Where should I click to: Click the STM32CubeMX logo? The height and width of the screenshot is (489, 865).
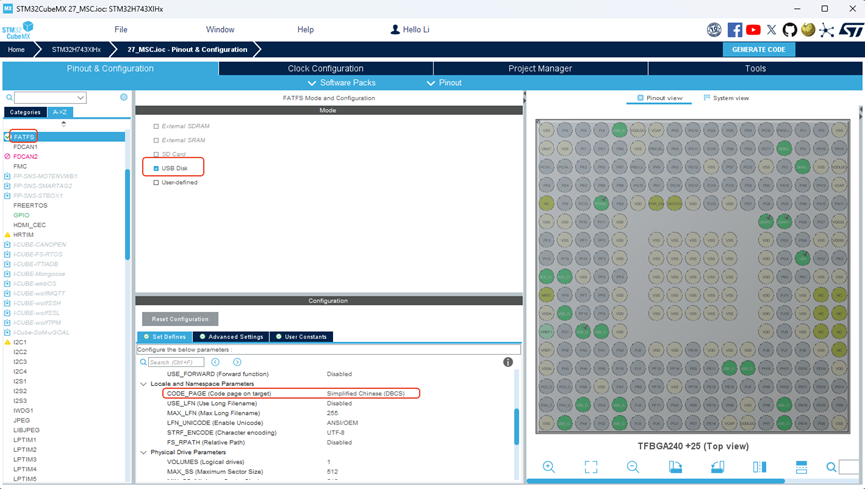pos(18,30)
